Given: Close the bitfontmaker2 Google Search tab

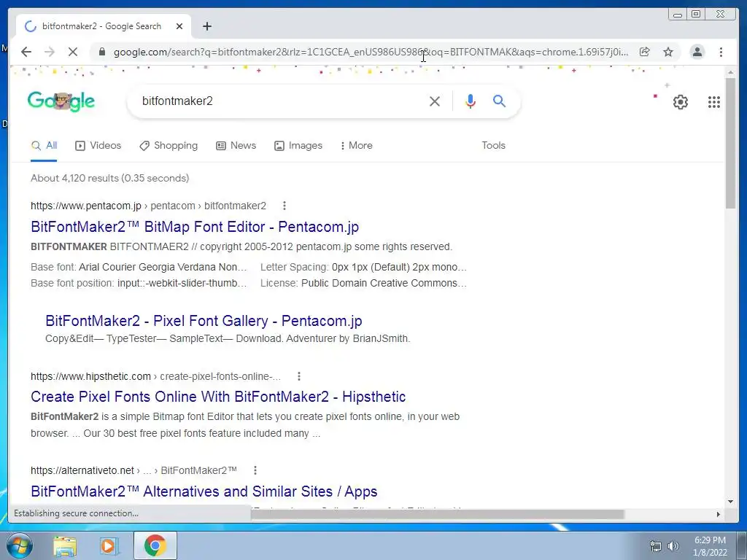Looking at the screenshot, I should (x=179, y=26).
